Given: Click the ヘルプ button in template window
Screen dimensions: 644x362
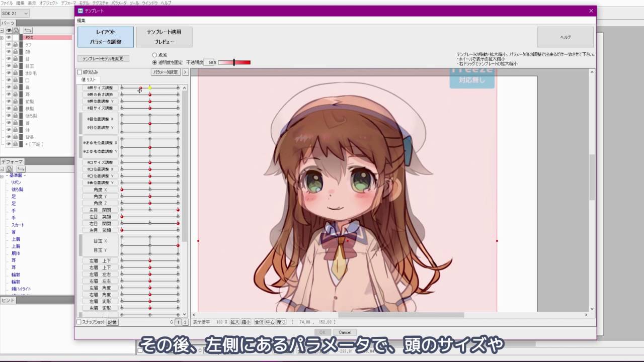Looking at the screenshot, I should tap(566, 37).
